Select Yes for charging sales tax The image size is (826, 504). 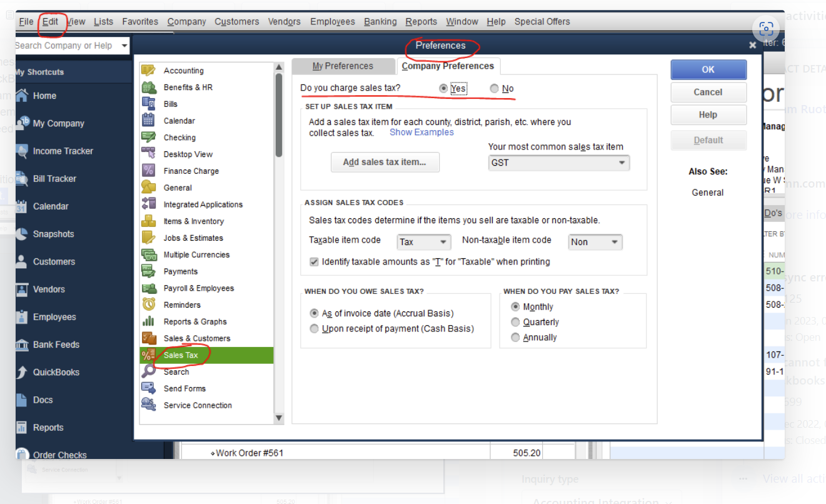[443, 88]
